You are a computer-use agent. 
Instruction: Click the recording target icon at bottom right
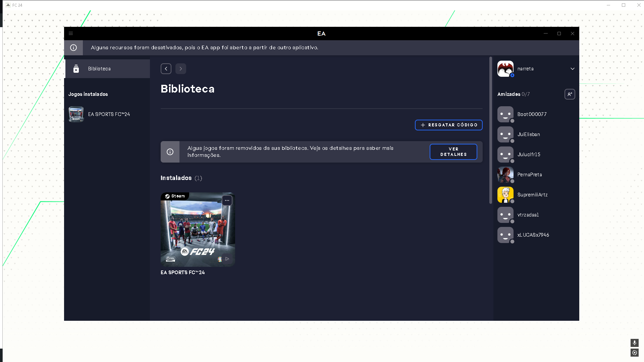pos(634,353)
